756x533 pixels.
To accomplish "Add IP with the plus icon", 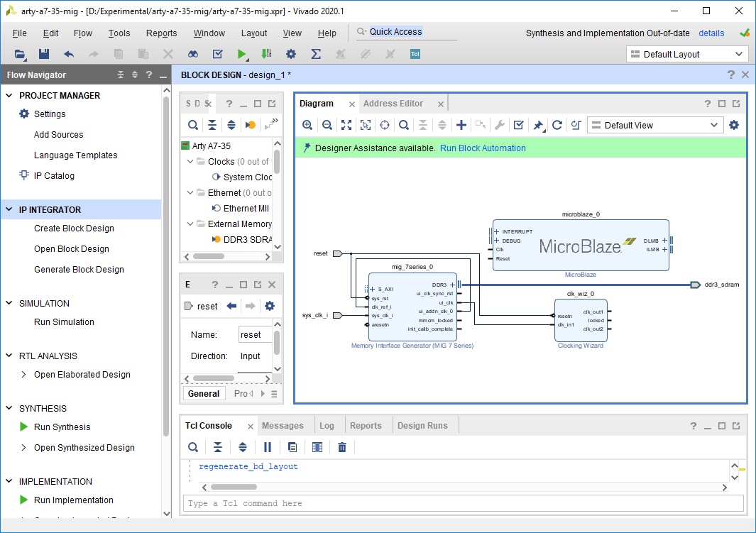I will [461, 126].
